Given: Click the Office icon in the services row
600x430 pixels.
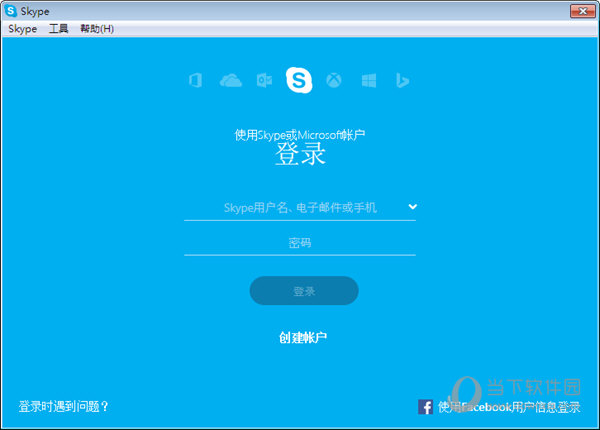Looking at the screenshot, I should click(x=196, y=80).
